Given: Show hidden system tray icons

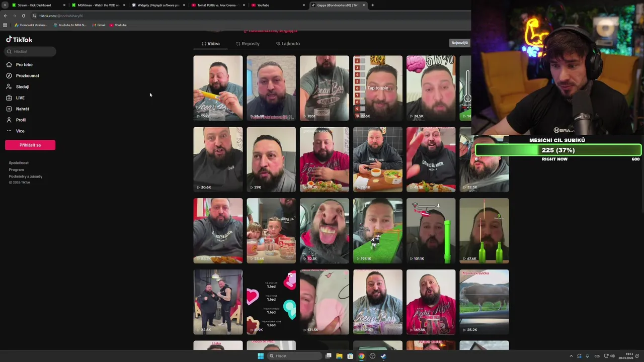Looking at the screenshot, I should pyautogui.click(x=571, y=356).
